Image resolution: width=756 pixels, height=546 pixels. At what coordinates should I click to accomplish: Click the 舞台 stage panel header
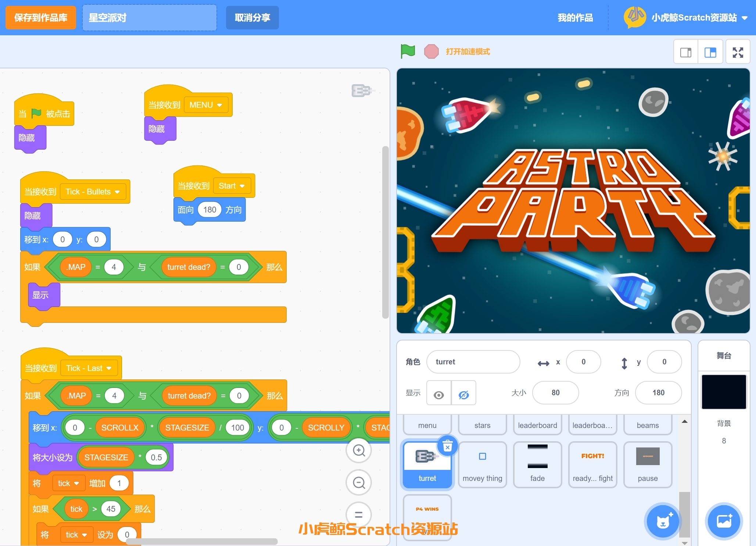click(x=724, y=356)
